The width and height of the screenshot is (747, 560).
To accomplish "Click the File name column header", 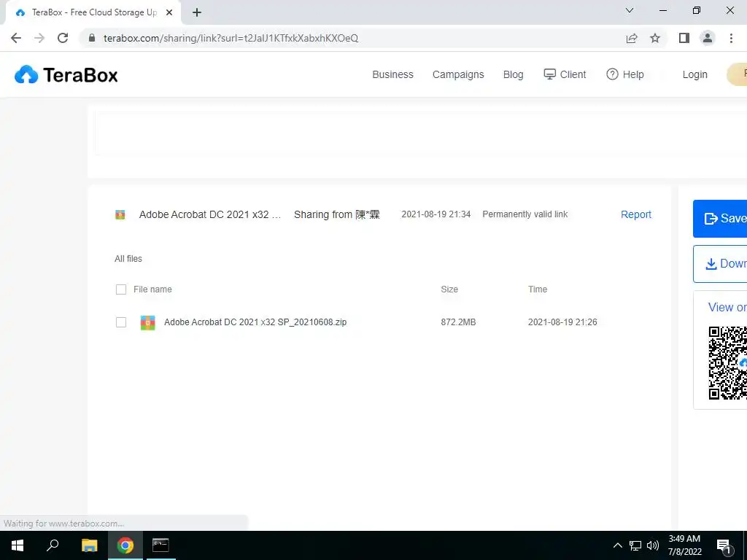I will pos(152,289).
